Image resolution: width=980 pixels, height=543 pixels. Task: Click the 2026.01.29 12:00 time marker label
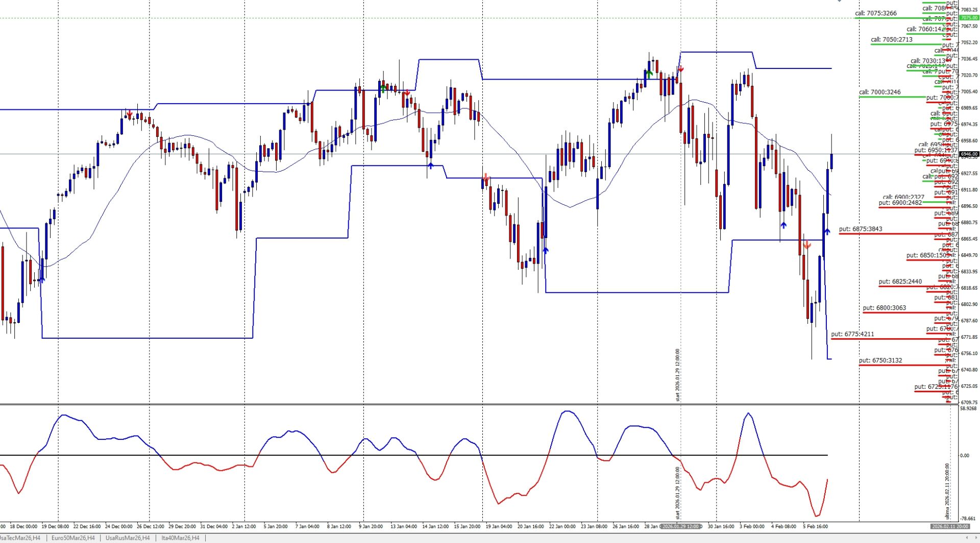coord(680,527)
